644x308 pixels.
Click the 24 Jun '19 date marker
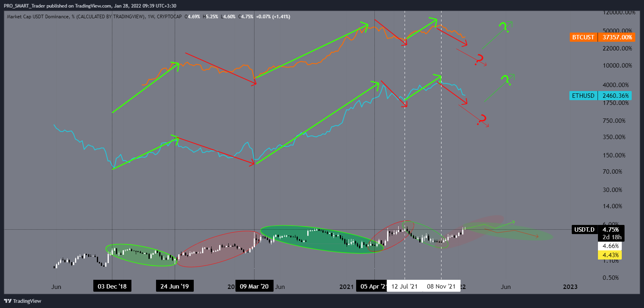pos(175,286)
